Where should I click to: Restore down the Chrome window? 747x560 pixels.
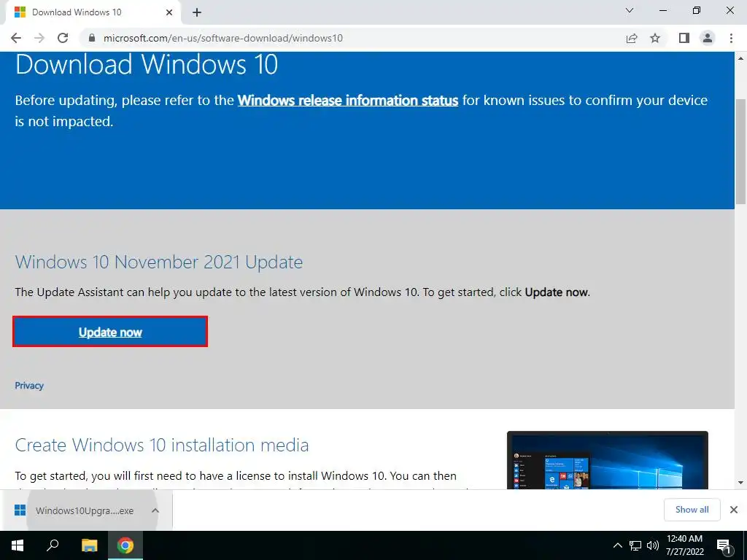pyautogui.click(x=697, y=10)
